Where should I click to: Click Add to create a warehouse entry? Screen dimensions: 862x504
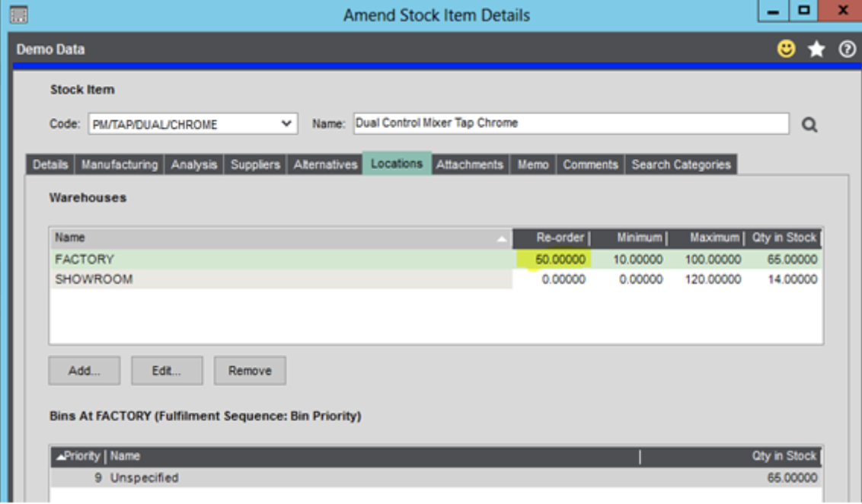click(84, 371)
